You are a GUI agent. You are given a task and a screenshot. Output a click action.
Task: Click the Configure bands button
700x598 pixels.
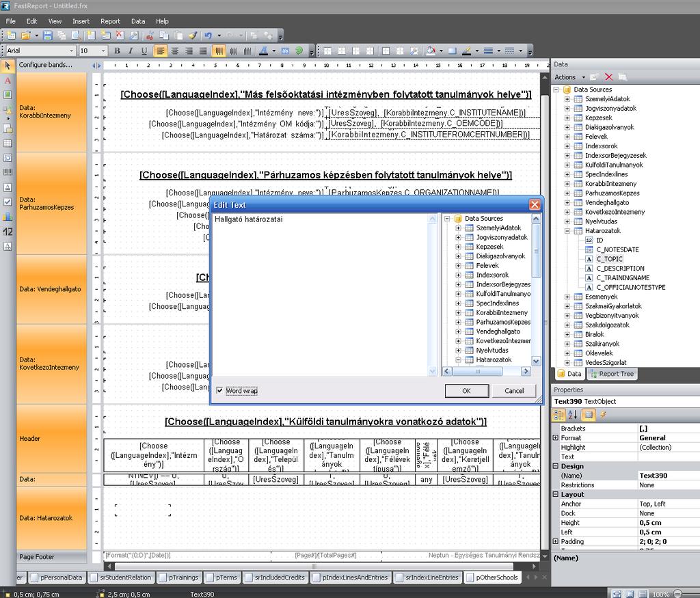45,65
